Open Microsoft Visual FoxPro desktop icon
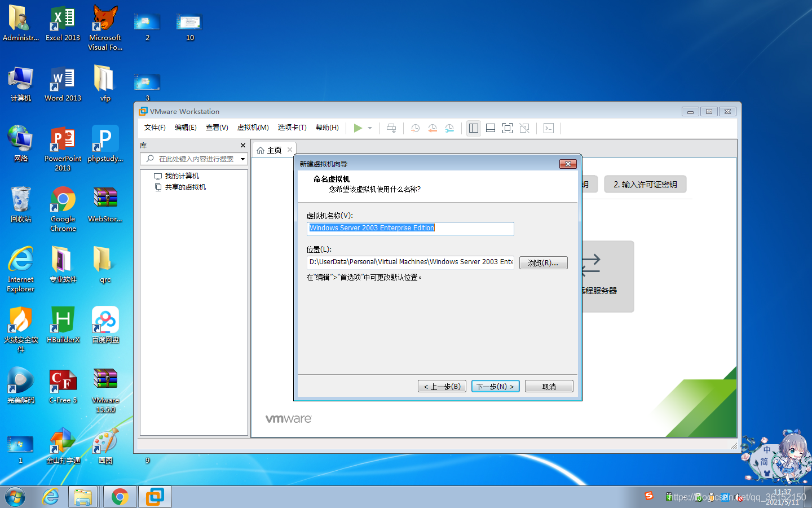 click(105, 28)
